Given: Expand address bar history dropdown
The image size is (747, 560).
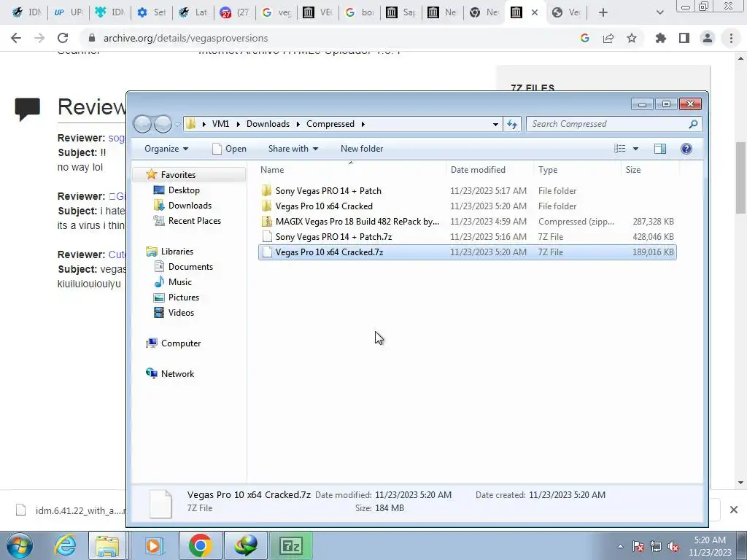Looking at the screenshot, I should (x=495, y=124).
